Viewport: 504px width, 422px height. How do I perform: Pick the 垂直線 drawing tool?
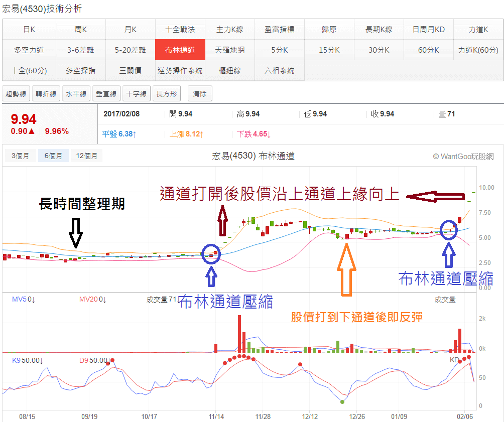pyautogui.click(x=106, y=94)
